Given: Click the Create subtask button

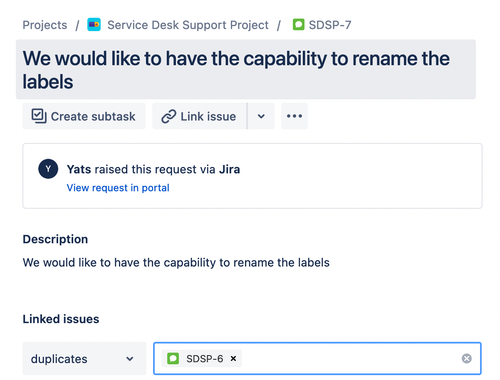Looking at the screenshot, I should 84,116.
